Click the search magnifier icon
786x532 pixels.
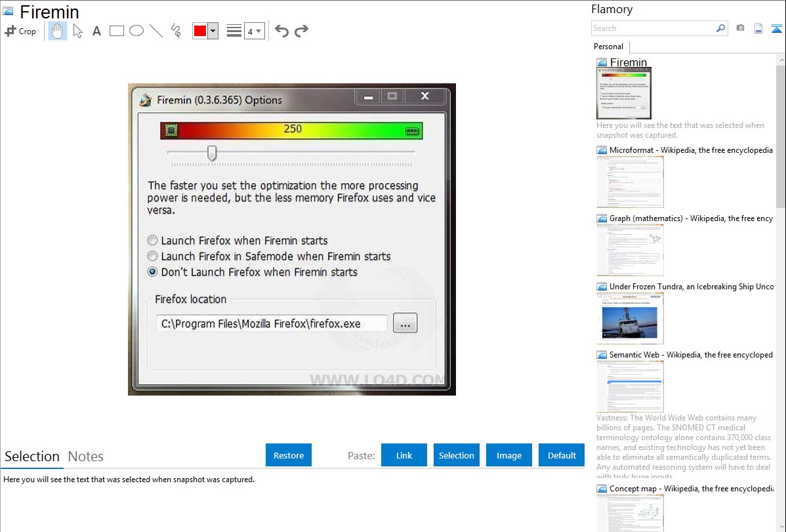point(721,28)
